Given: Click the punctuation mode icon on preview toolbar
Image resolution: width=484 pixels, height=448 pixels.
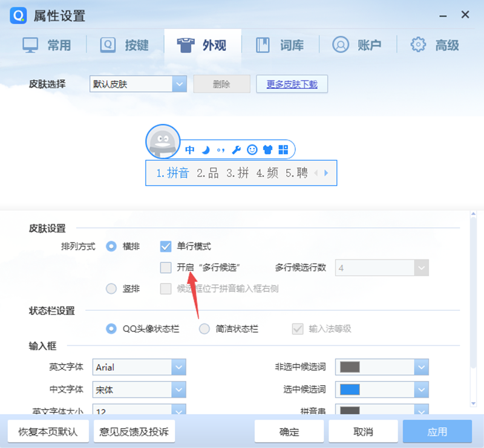Looking at the screenshot, I should pos(221,149).
